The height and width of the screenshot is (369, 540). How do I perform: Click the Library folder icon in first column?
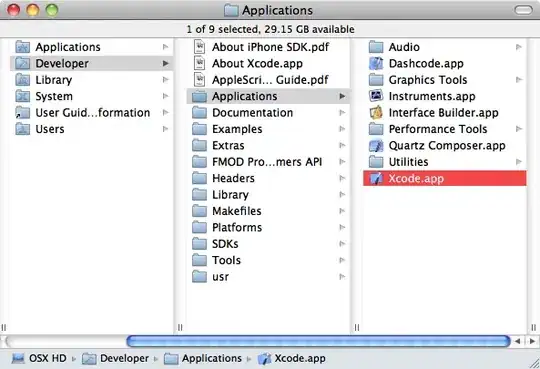(22, 80)
